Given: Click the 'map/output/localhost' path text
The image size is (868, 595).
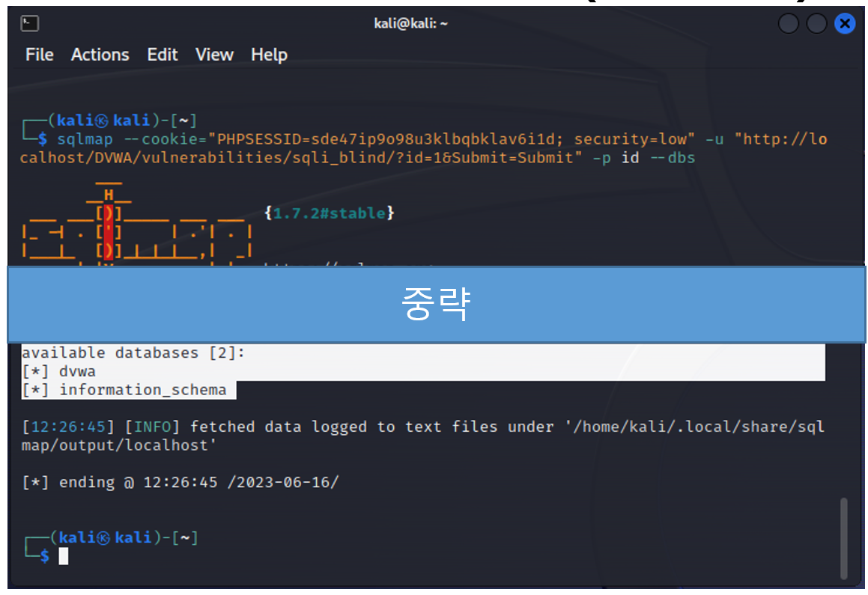Looking at the screenshot, I should tap(118, 446).
